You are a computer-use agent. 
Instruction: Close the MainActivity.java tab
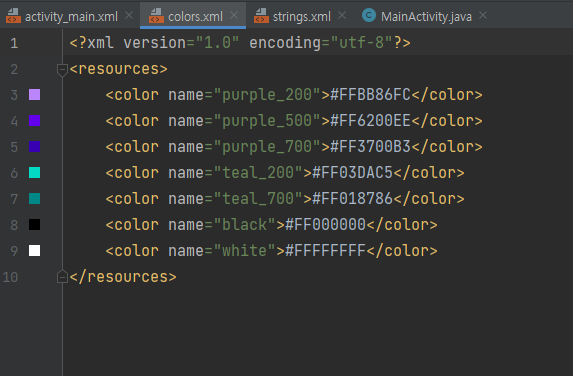coord(483,16)
